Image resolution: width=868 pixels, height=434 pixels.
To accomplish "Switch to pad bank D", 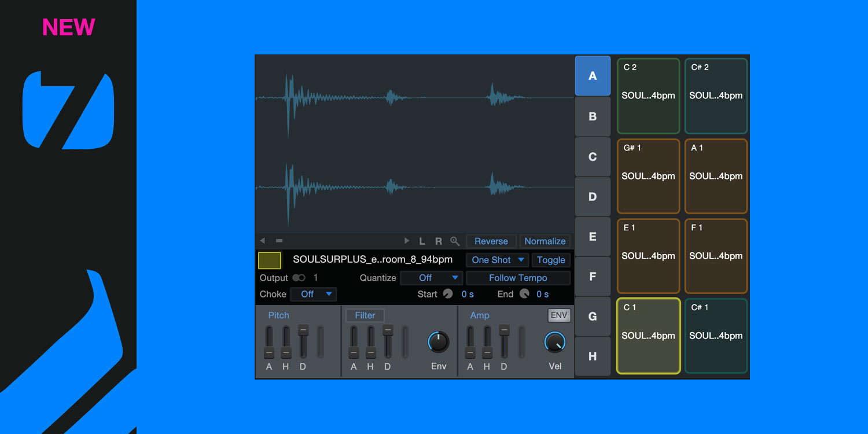I will (x=593, y=197).
